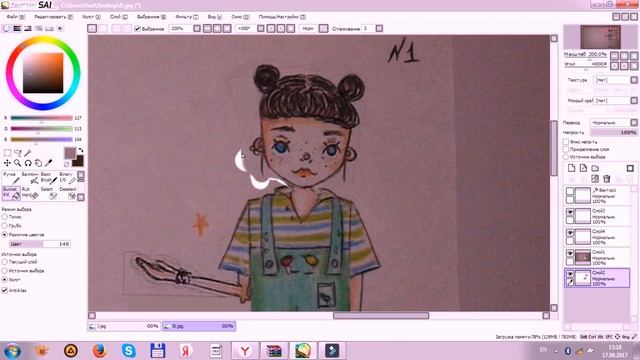Toggle the Фикс непр-ть checkbox

[x=566, y=142]
